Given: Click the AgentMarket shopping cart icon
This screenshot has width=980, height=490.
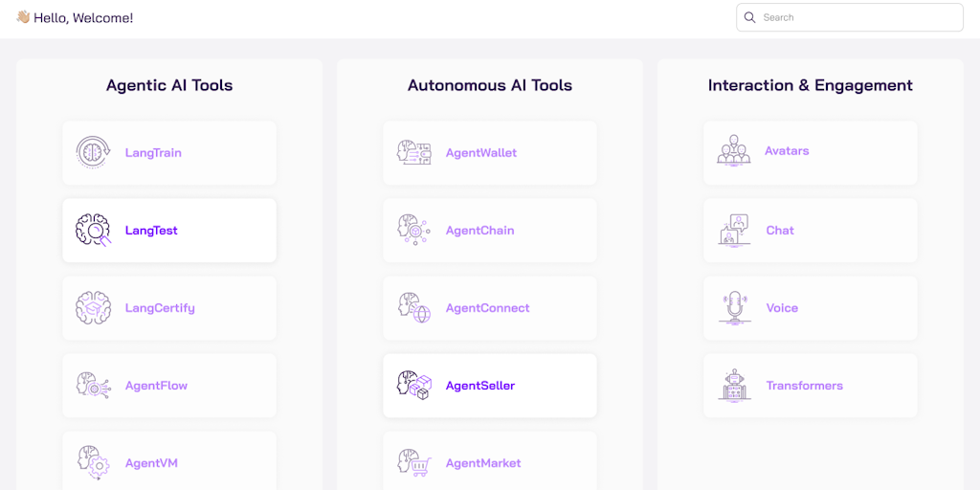Looking at the screenshot, I should pos(414,463).
